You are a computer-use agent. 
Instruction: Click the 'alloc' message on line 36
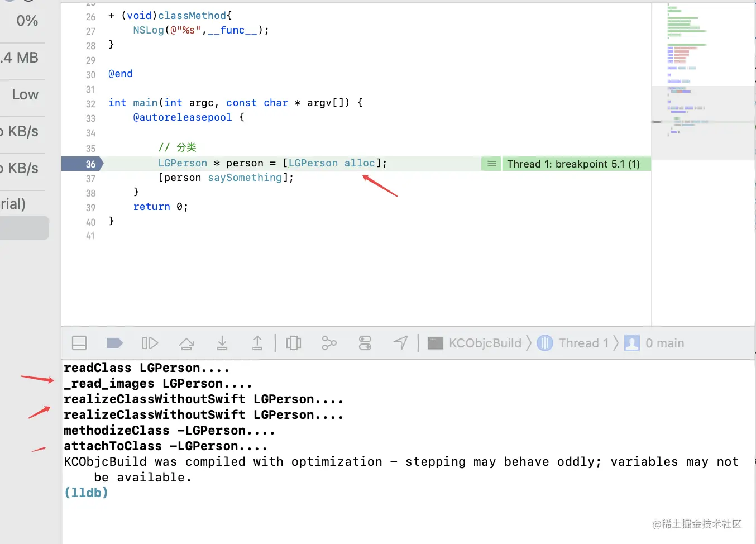point(360,163)
